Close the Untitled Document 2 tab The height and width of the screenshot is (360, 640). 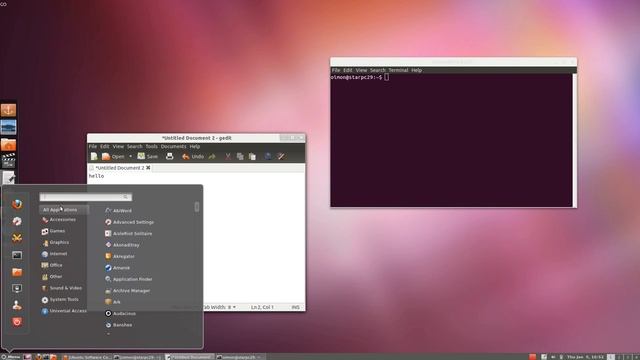[x=148, y=168]
